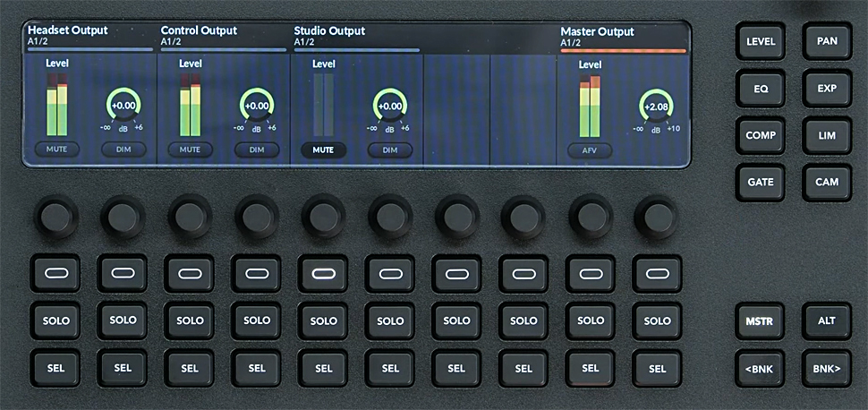Solo the column under Master Output AFV
Screen dimensions: 868x410
[x=590, y=320]
